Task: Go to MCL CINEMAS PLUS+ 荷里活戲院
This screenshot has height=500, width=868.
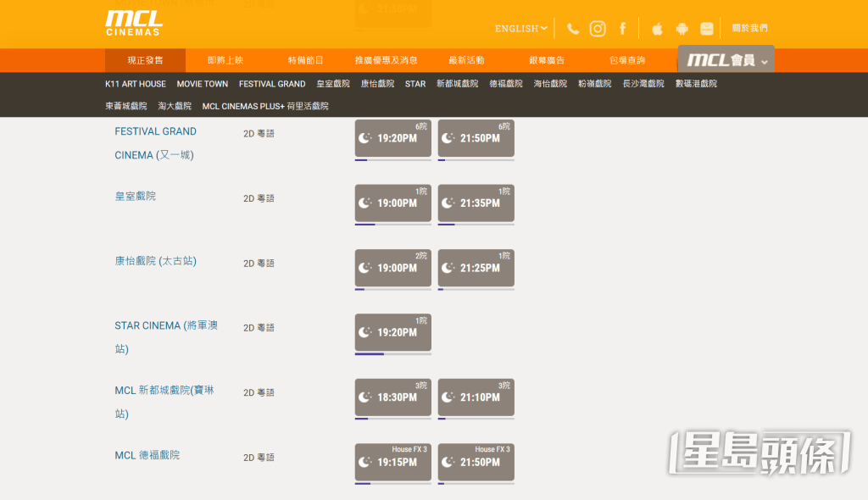Action: point(265,106)
